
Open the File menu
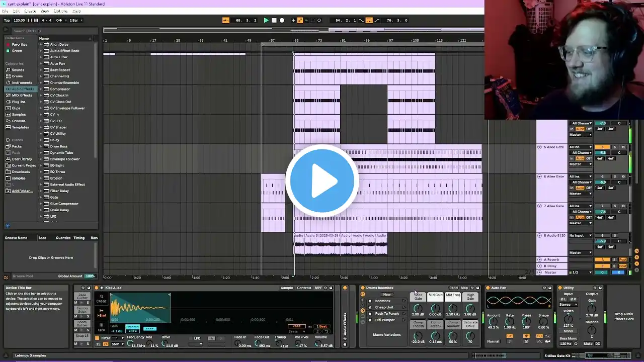(x=5, y=11)
